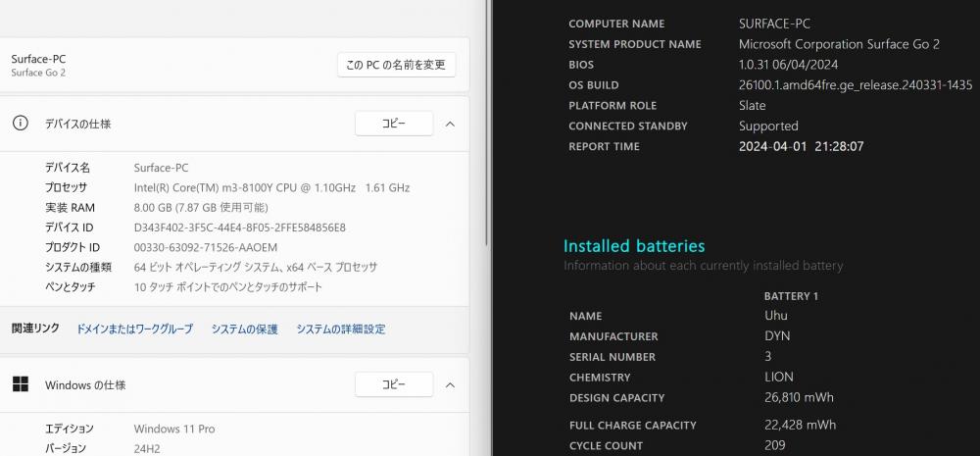The image size is (980, 456).
Task: Collapse the Windows の仕様 section chevron
Action: tap(450, 384)
